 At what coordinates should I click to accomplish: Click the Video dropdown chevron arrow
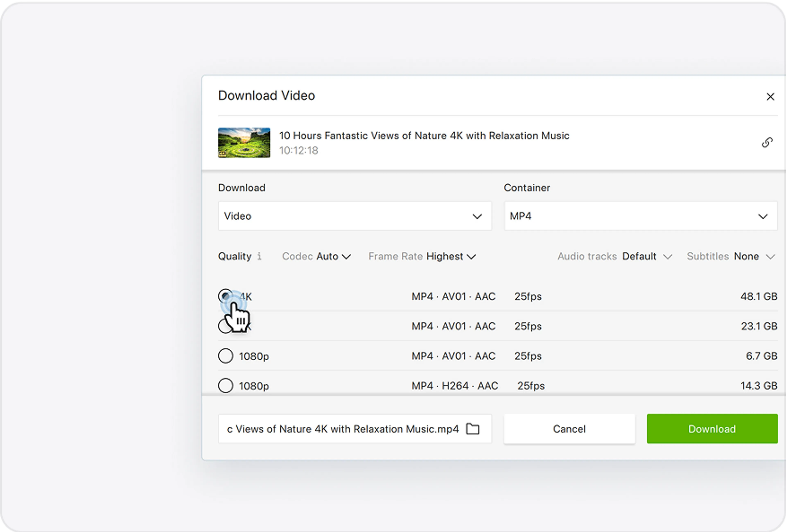477,216
